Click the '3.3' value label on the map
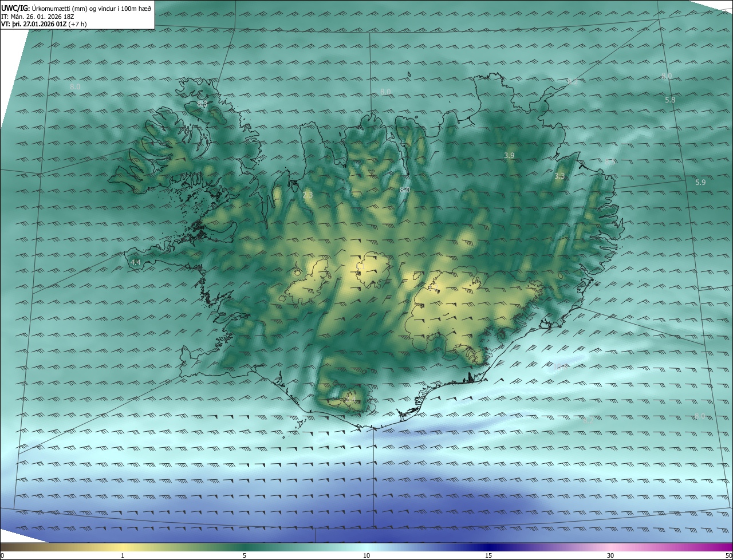The image size is (733, 560). [x=559, y=176]
